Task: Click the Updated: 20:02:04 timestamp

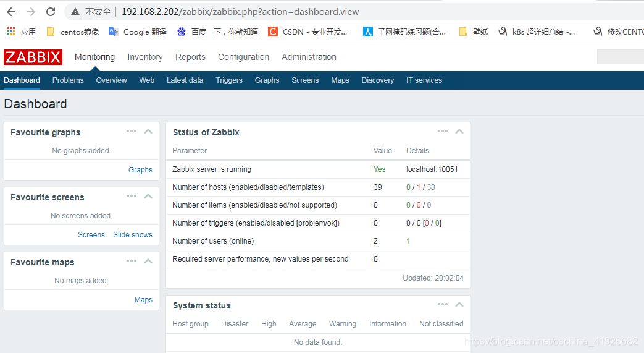Action: coord(433,278)
